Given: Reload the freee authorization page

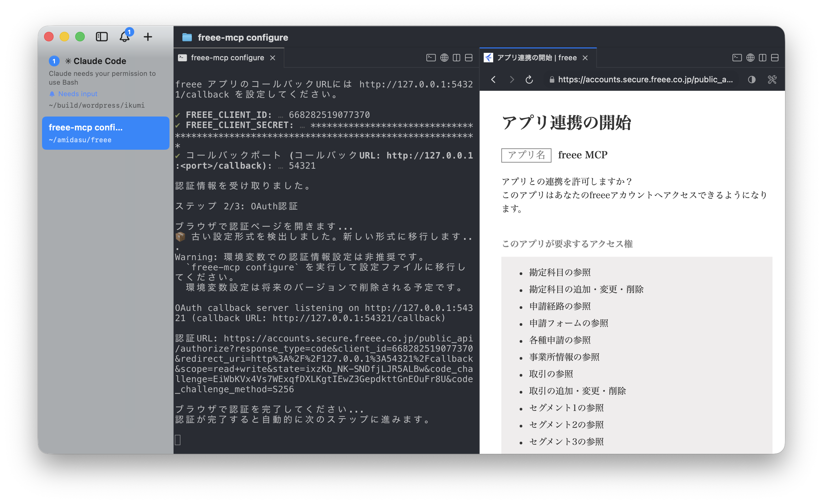Looking at the screenshot, I should point(529,80).
